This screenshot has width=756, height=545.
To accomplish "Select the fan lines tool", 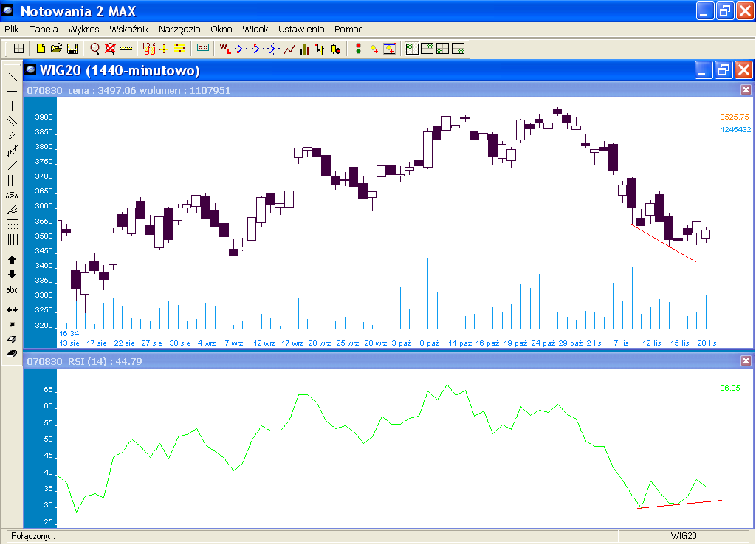I will pyautogui.click(x=12, y=210).
